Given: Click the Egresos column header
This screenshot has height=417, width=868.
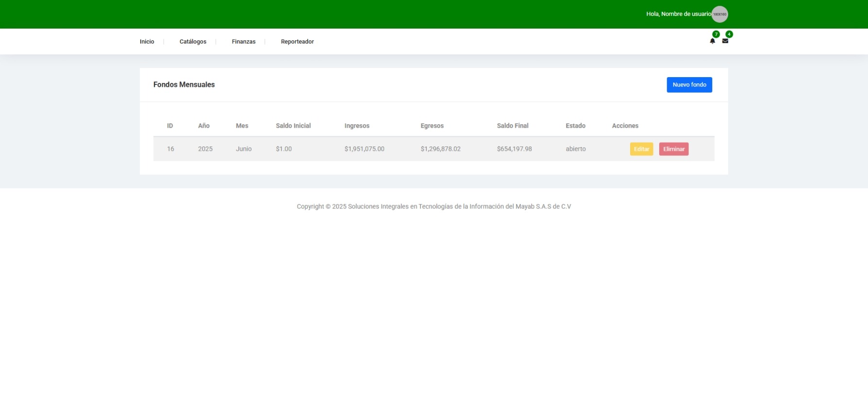Looking at the screenshot, I should coord(432,126).
